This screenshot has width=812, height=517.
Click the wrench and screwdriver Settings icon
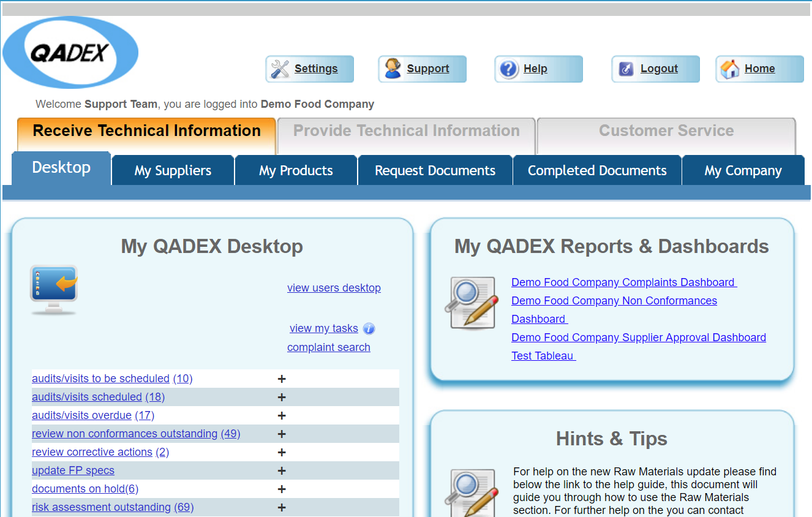point(280,69)
